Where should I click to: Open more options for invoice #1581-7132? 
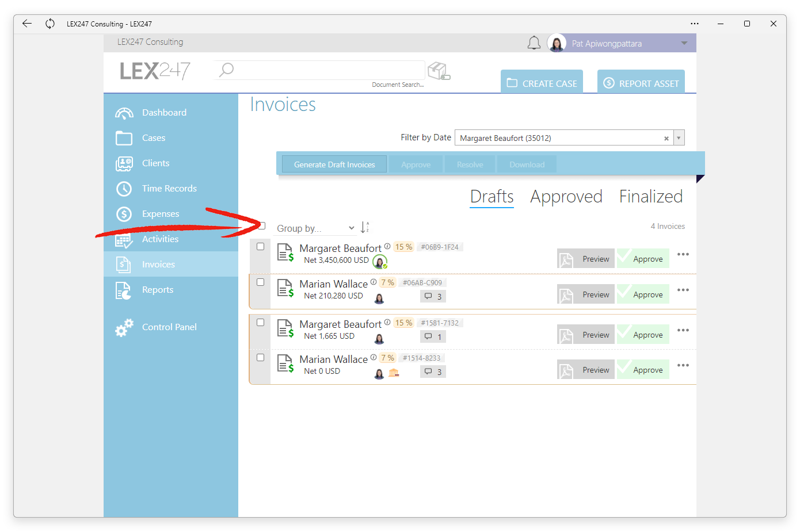pyautogui.click(x=683, y=330)
